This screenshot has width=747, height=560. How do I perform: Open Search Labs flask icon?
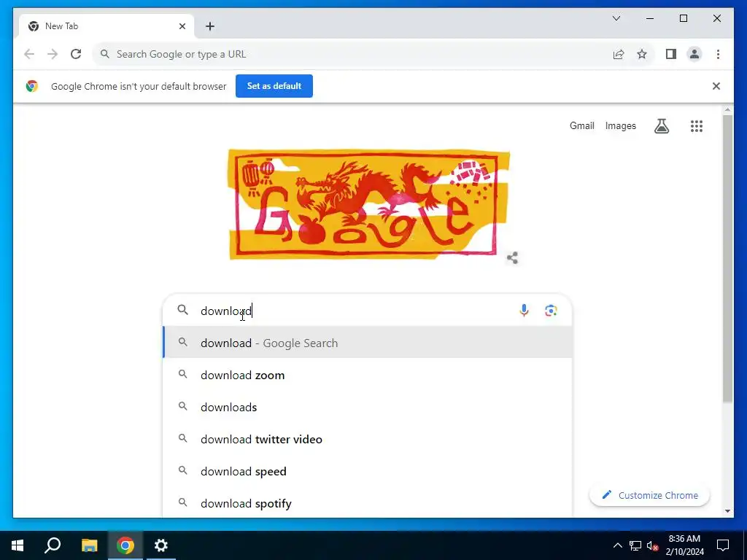(661, 126)
